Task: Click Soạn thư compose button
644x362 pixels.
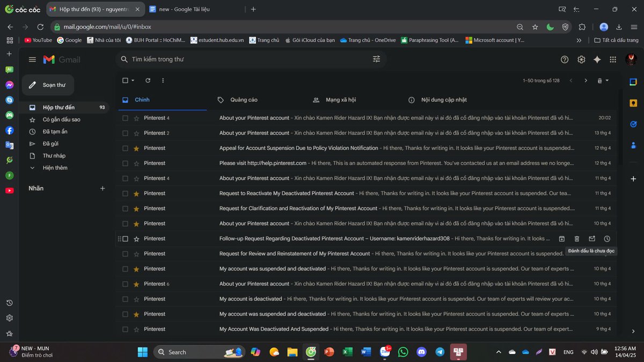Action: [48, 85]
